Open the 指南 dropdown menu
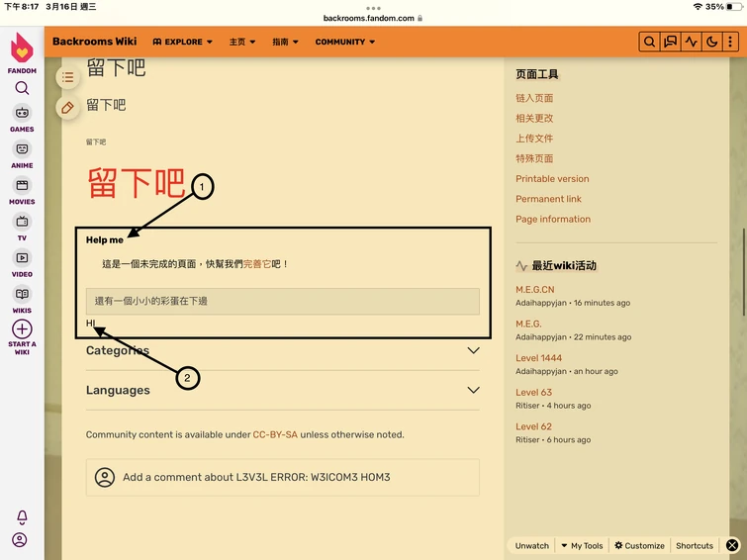This screenshot has width=747, height=560. (x=285, y=42)
